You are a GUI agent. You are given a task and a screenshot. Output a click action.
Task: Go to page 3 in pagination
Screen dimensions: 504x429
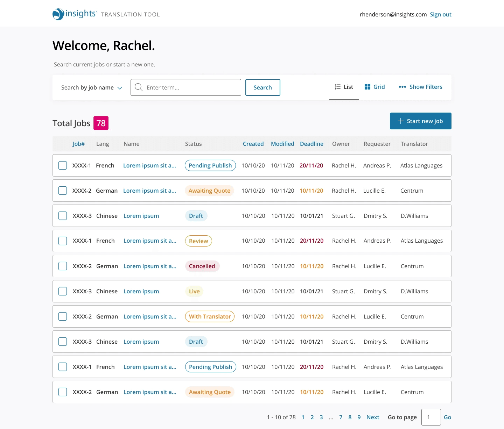(x=321, y=417)
